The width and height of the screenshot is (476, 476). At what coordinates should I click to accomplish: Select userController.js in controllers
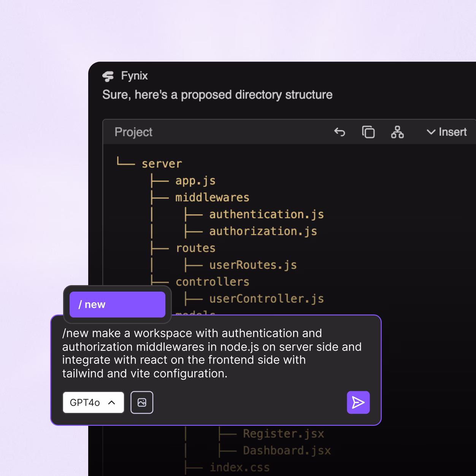coord(266,298)
